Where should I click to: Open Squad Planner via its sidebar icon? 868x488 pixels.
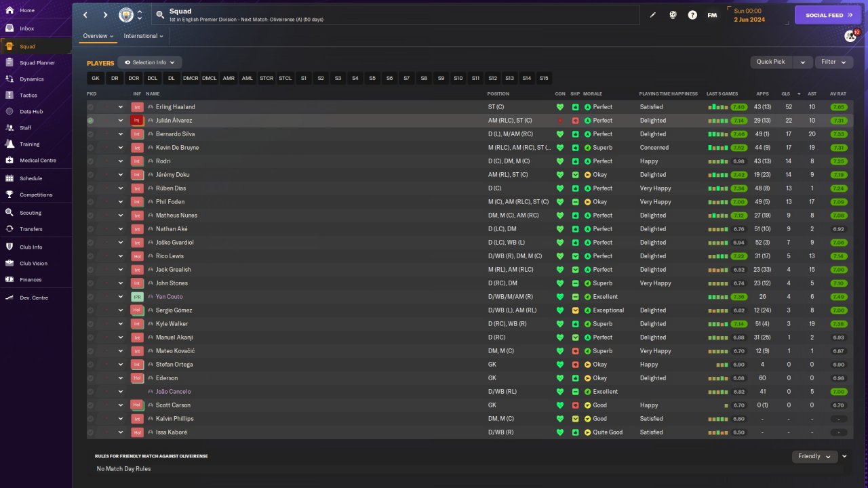click(x=9, y=62)
